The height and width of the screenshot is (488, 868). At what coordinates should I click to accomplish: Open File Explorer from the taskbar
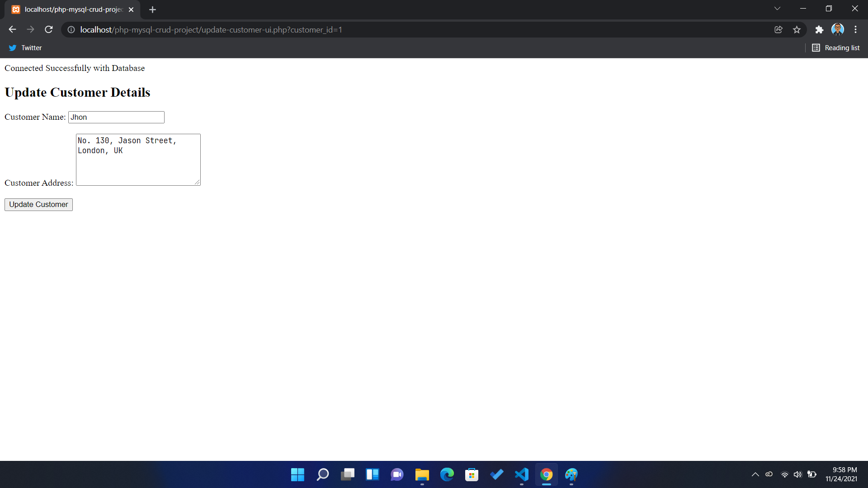coord(422,474)
